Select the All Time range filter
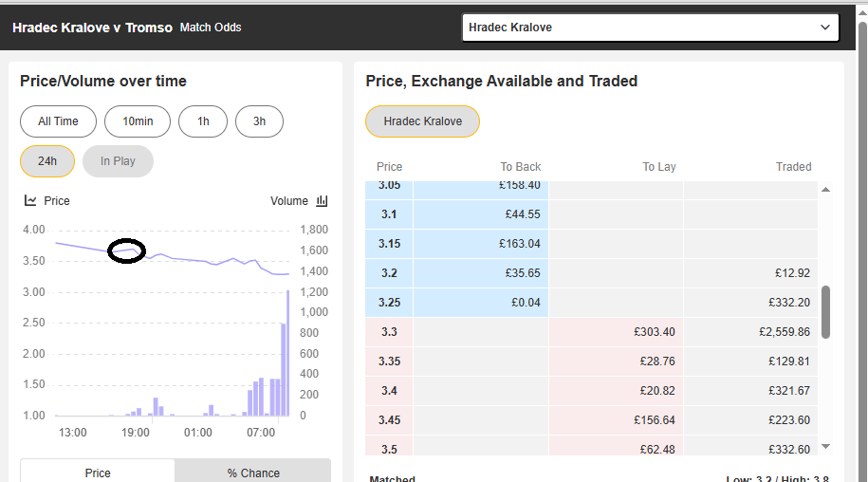868x482 pixels. pyautogui.click(x=58, y=121)
